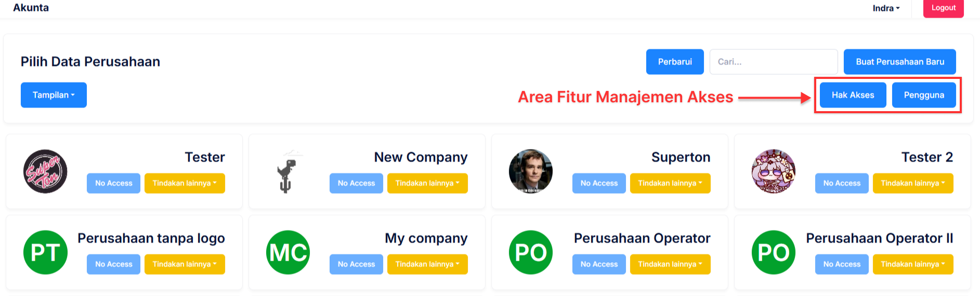The width and height of the screenshot is (980, 296).
Task: Click the Tester company logo
Action: coord(45,171)
